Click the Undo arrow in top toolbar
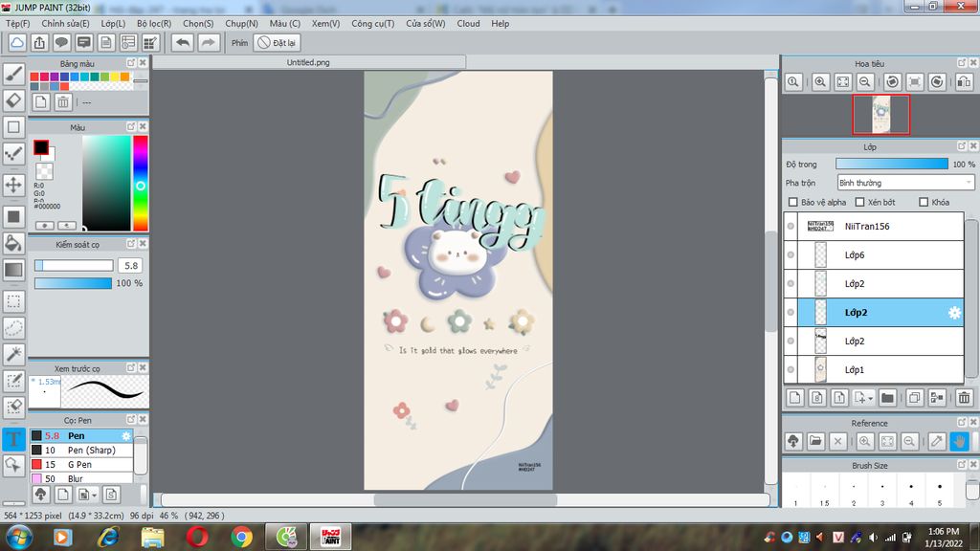The height and width of the screenshot is (551, 980). coord(183,42)
